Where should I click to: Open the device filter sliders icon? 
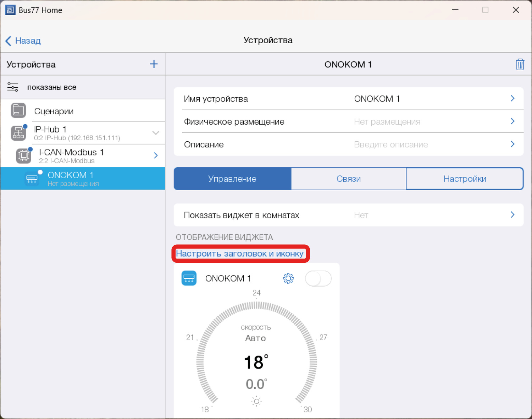click(x=13, y=87)
